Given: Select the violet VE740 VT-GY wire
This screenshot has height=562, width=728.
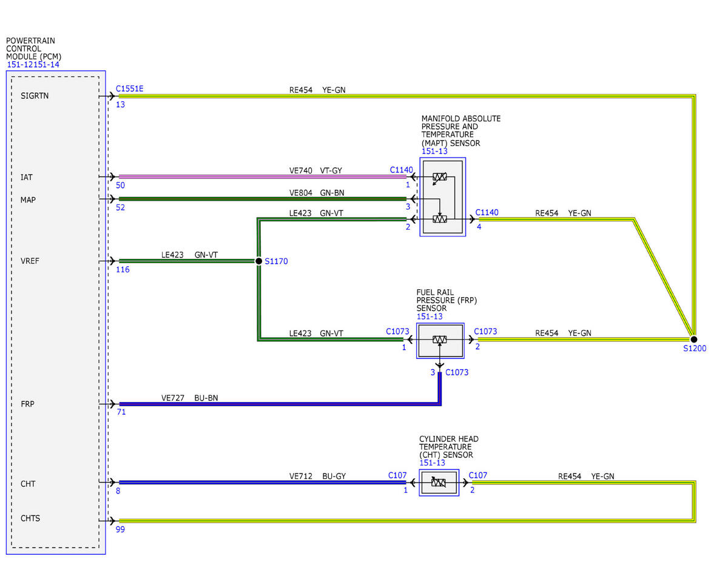Looking at the screenshot, I should 263,177.
